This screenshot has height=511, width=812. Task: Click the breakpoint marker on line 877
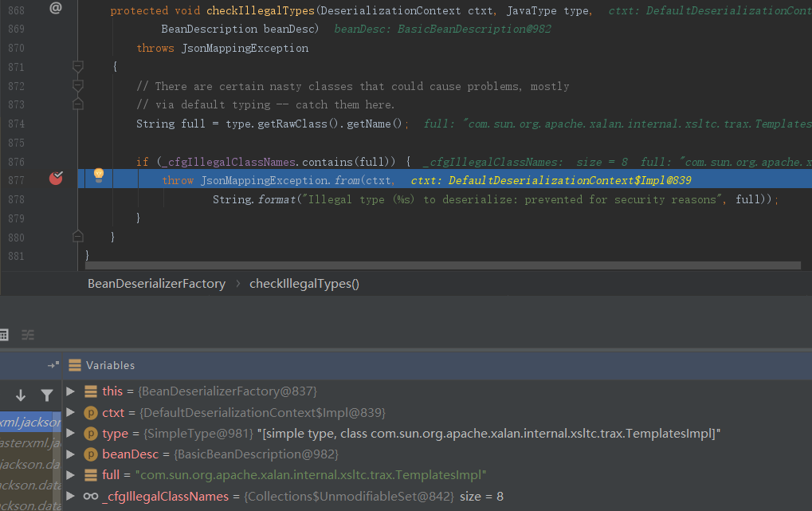point(56,179)
